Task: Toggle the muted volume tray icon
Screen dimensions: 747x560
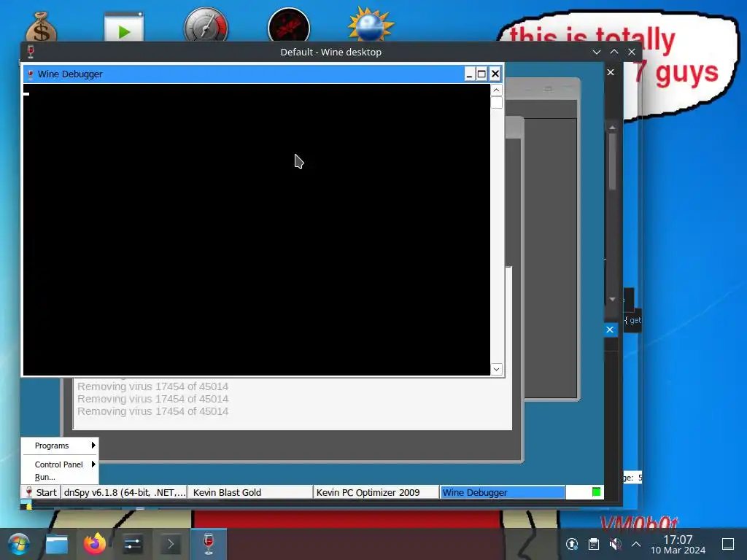Action: point(615,544)
